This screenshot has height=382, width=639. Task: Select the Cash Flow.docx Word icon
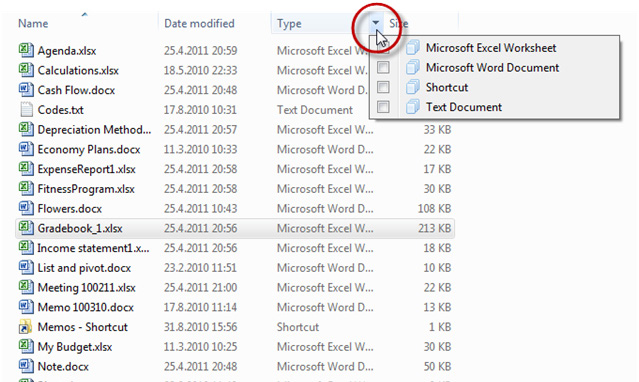(x=26, y=90)
